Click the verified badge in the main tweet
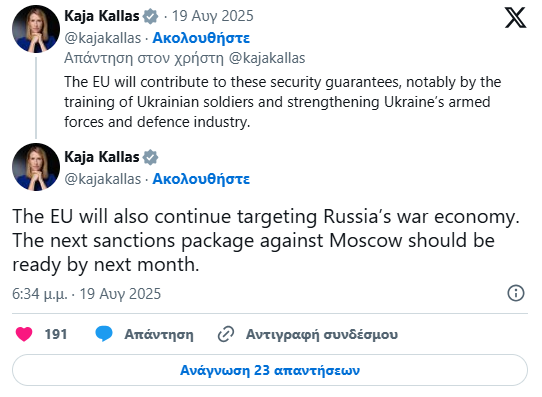This screenshot has width=542, height=397. tap(150, 157)
